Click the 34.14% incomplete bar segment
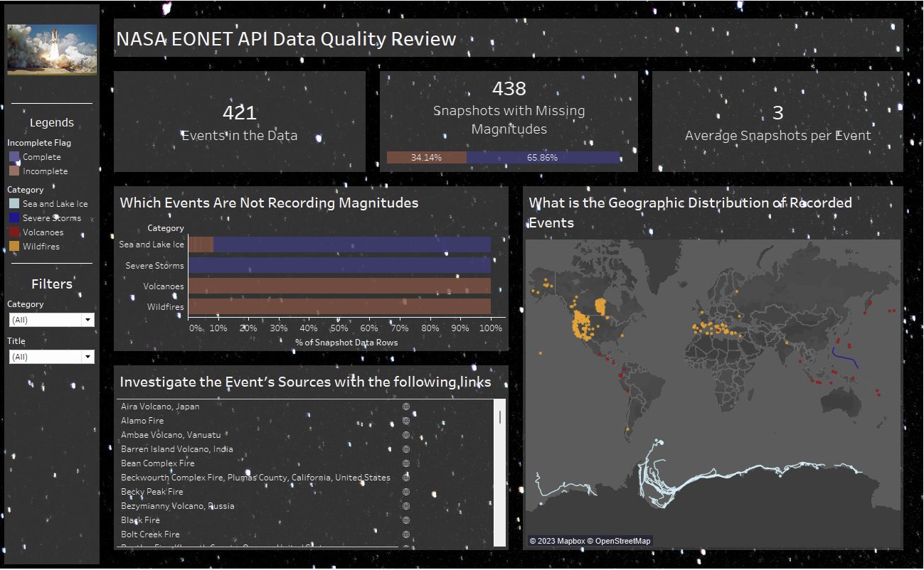 (427, 158)
